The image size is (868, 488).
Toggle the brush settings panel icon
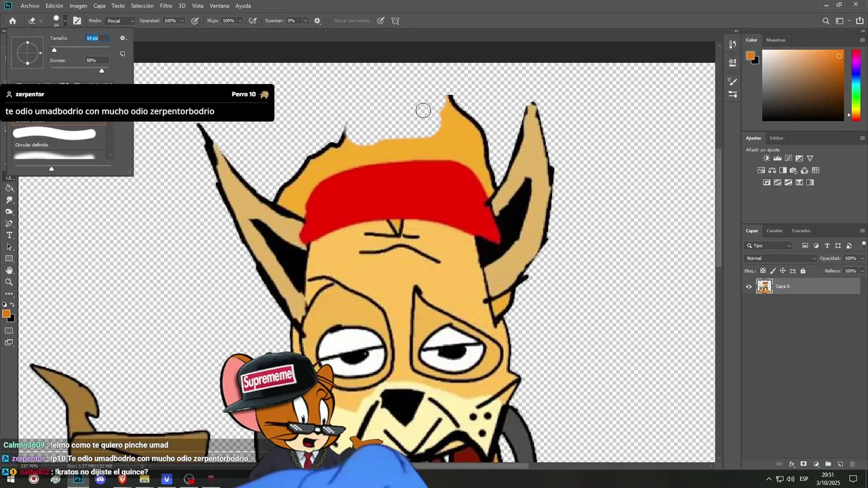pyautogui.click(x=77, y=21)
